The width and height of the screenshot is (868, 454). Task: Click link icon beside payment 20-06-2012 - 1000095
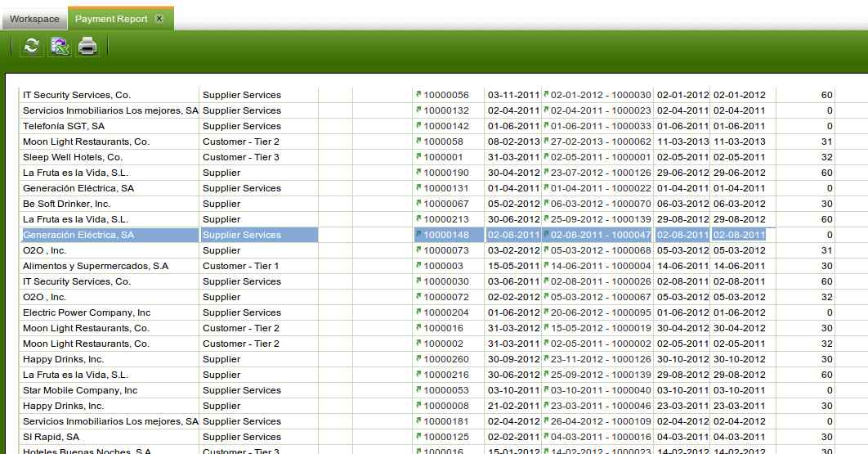546,312
